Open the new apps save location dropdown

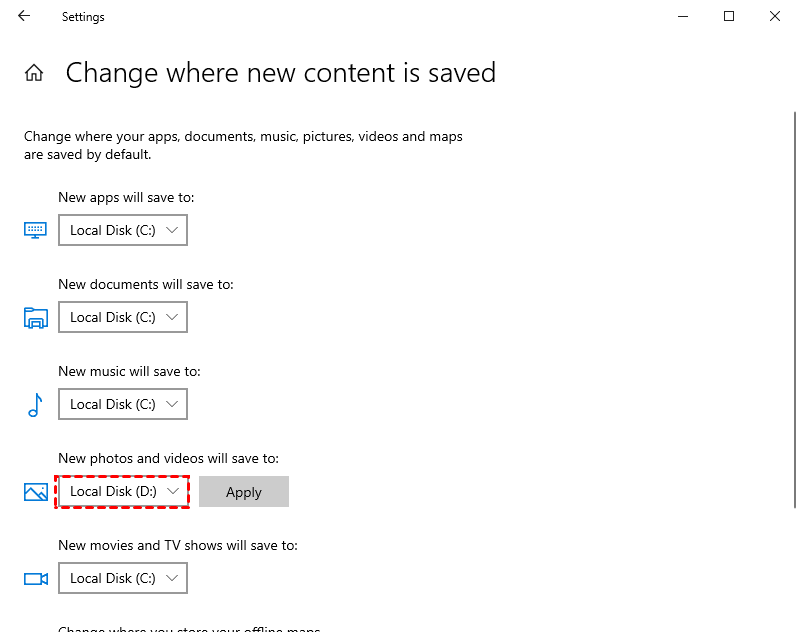[x=123, y=231]
